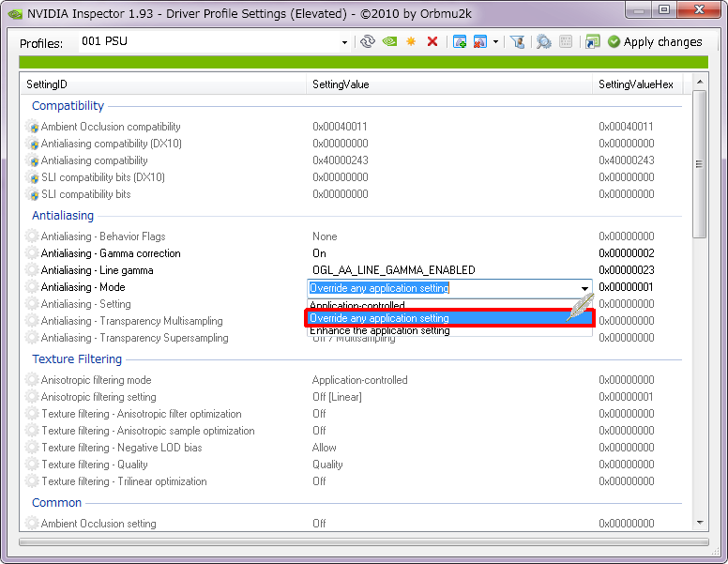728x564 pixels.
Task: Click the 'Antialiasing' group header
Action: 63,216
